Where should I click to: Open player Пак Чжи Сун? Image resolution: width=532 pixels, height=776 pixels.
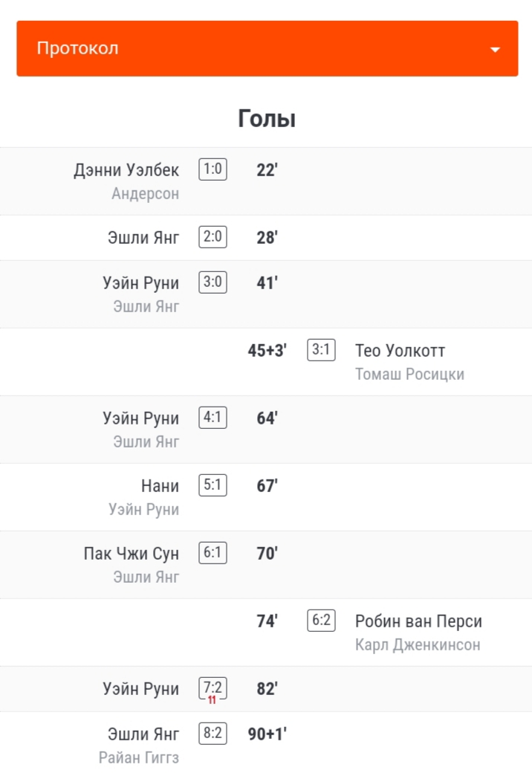132,553
